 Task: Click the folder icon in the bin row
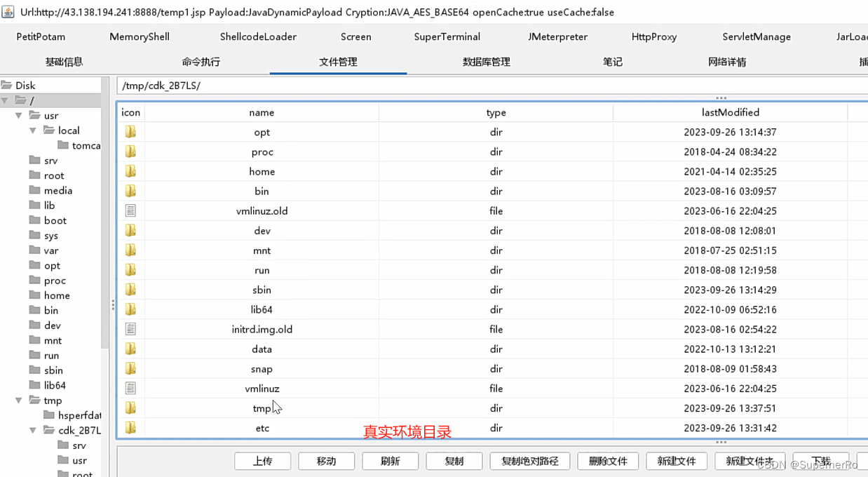click(x=130, y=191)
